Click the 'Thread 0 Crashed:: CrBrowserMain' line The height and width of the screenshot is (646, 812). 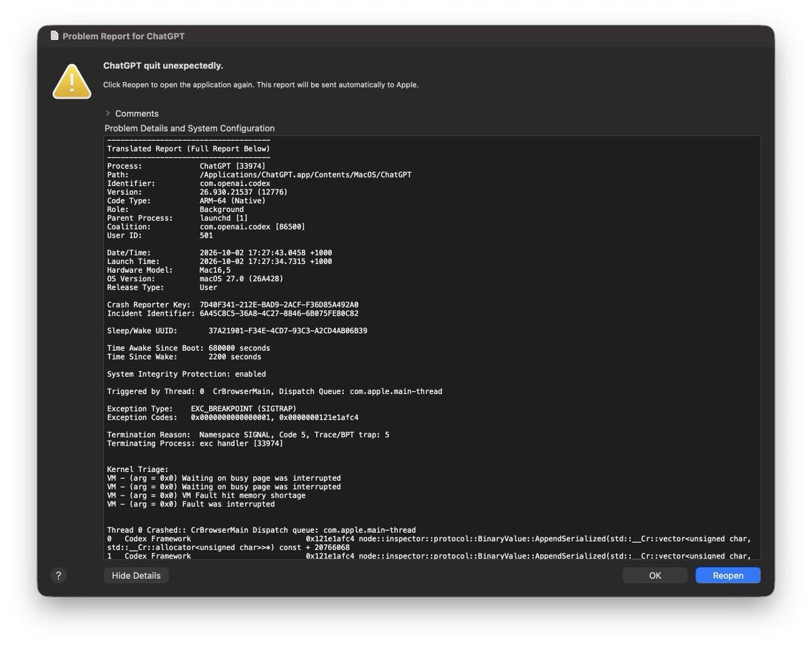(261, 530)
